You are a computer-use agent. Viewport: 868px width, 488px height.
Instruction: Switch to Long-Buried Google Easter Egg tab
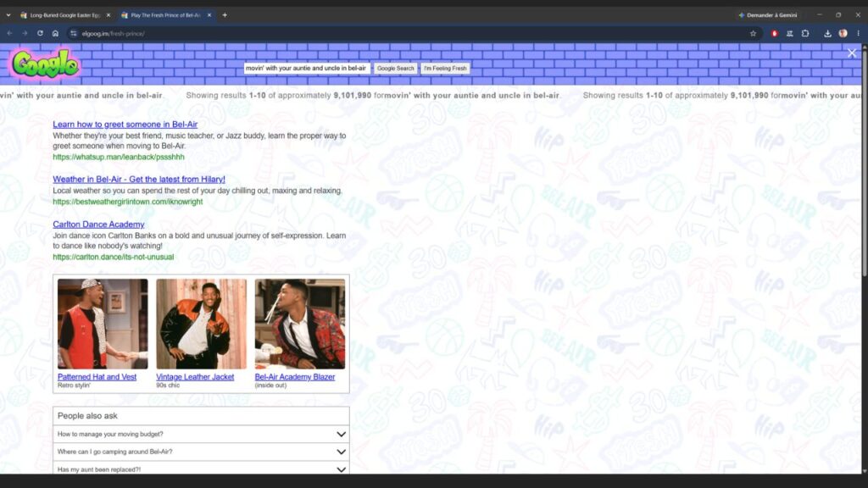65,15
